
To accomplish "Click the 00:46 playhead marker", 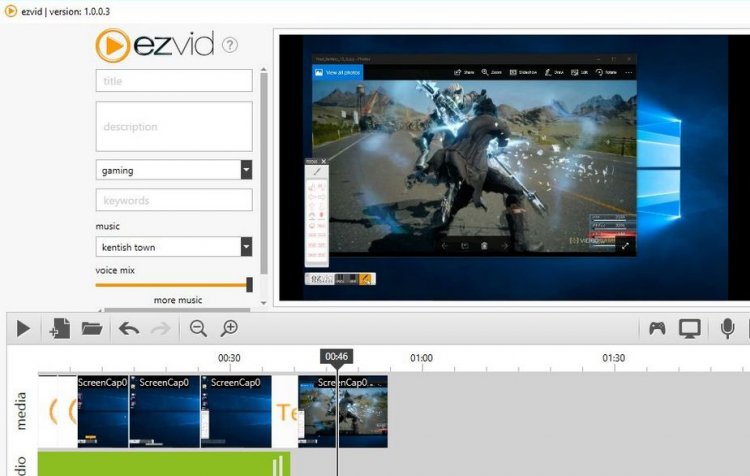I will coord(336,357).
